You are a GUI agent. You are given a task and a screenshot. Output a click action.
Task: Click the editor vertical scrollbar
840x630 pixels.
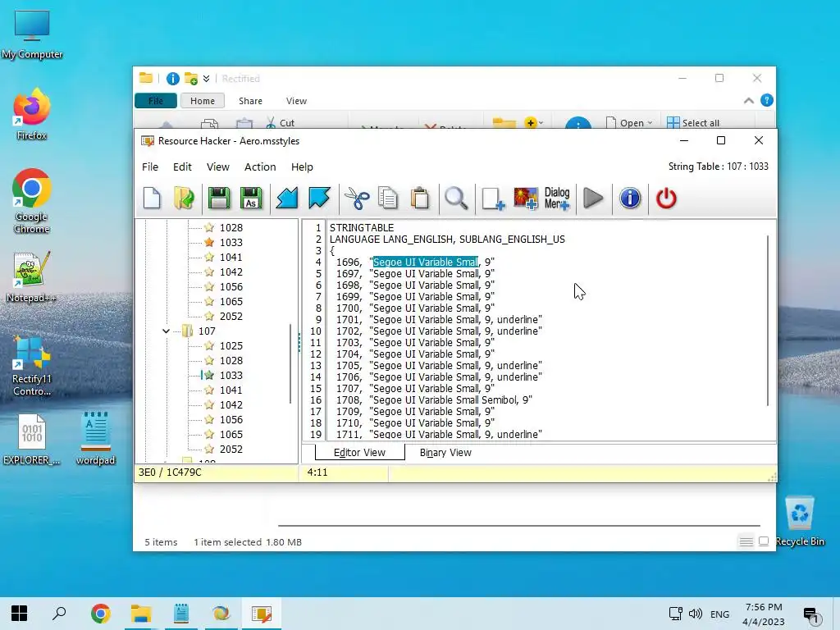tap(768, 321)
